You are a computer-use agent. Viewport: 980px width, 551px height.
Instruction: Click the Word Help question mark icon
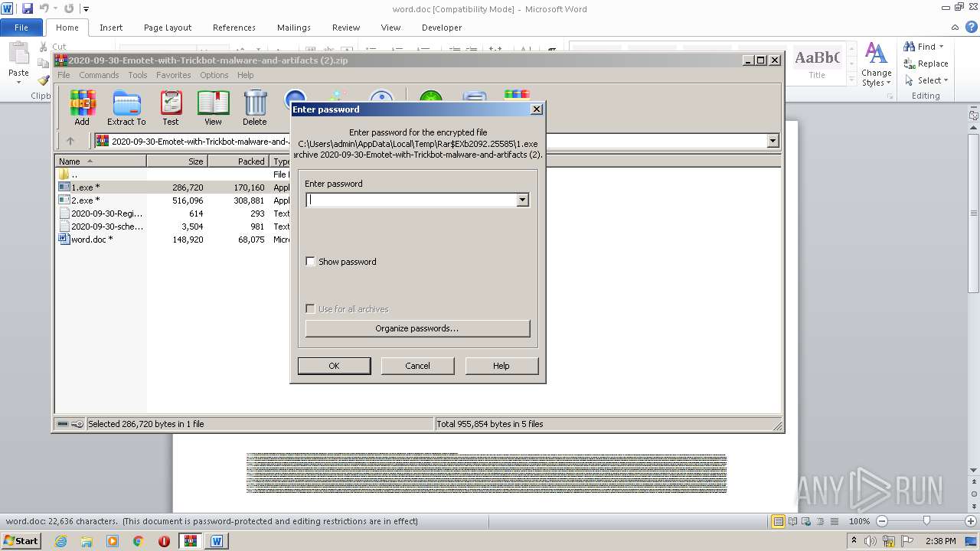[972, 27]
